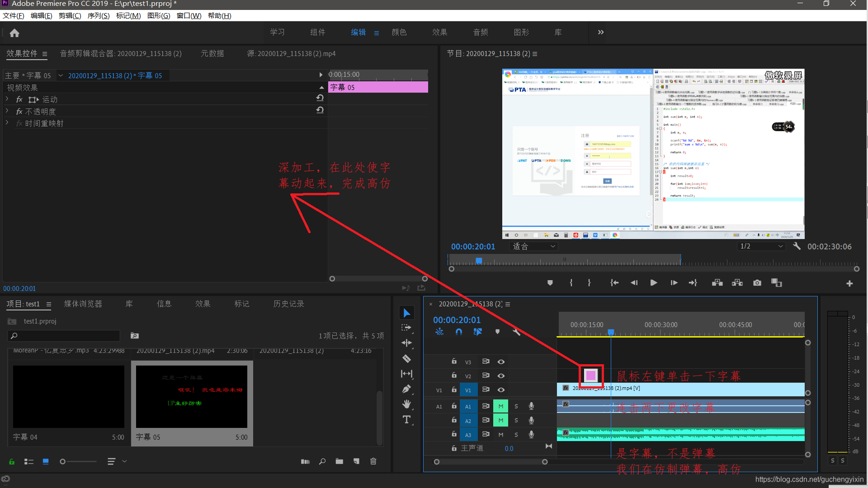This screenshot has height=488, width=868.
Task: Toggle V1 track output eye
Action: [501, 390]
